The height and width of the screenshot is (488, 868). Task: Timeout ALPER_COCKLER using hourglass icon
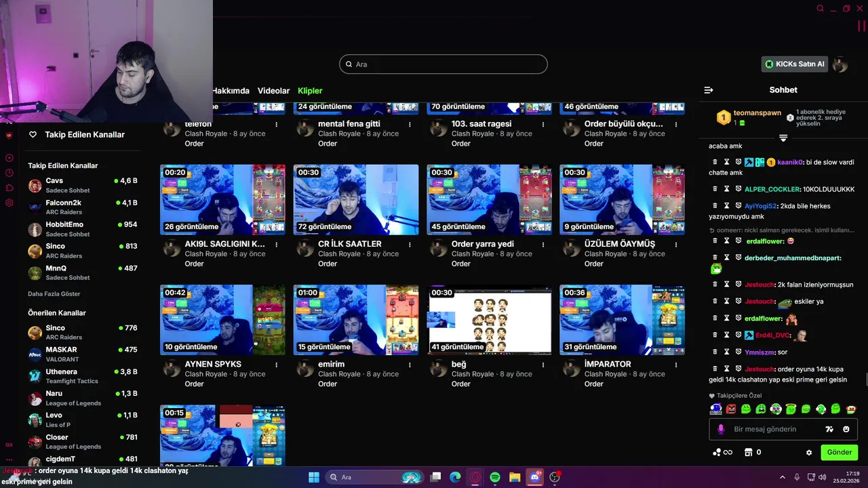[x=726, y=189]
